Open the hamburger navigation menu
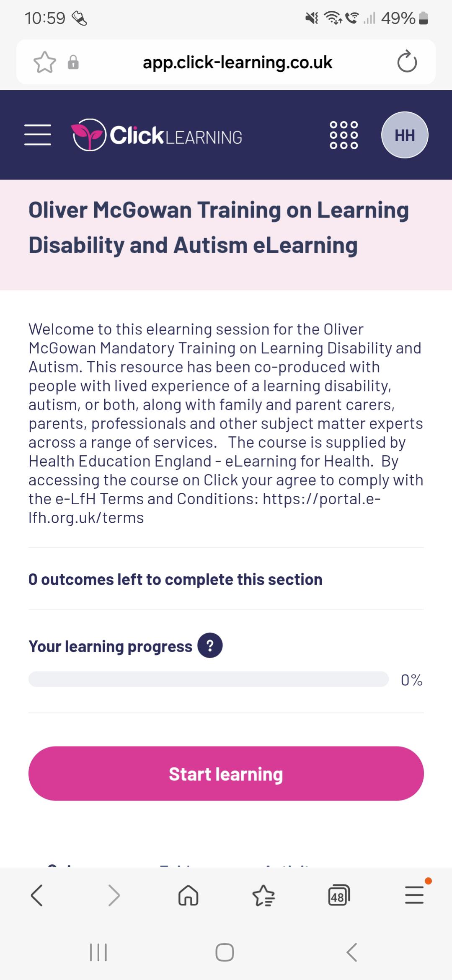Image resolution: width=452 pixels, height=980 pixels. point(38,135)
